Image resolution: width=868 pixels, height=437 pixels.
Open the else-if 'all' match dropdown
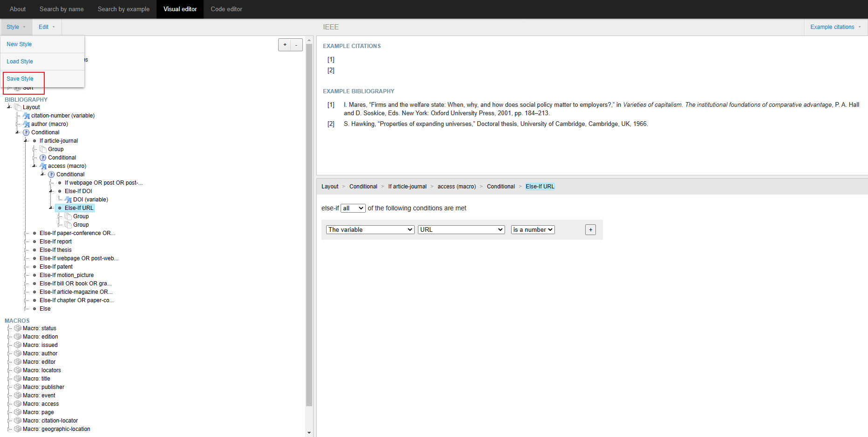353,208
